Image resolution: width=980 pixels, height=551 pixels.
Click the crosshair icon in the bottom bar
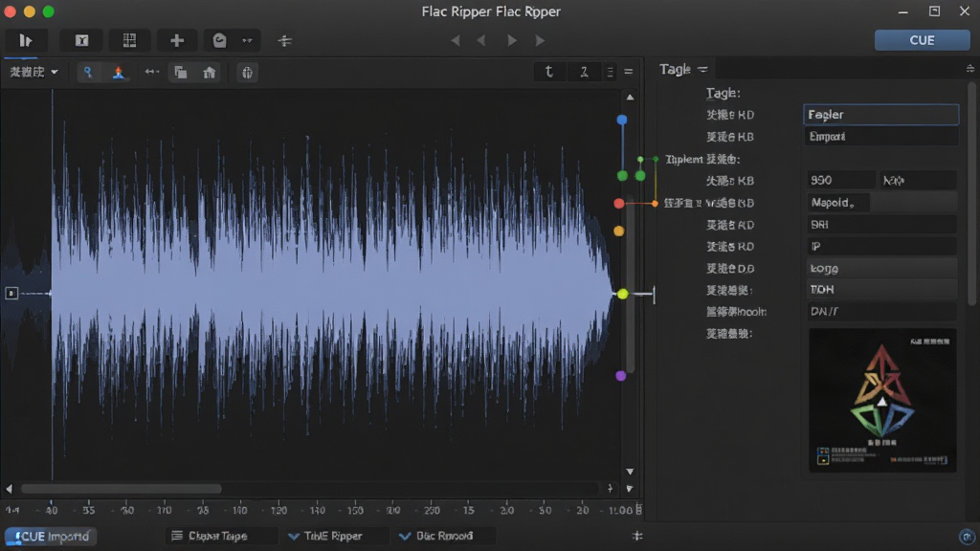click(636, 536)
